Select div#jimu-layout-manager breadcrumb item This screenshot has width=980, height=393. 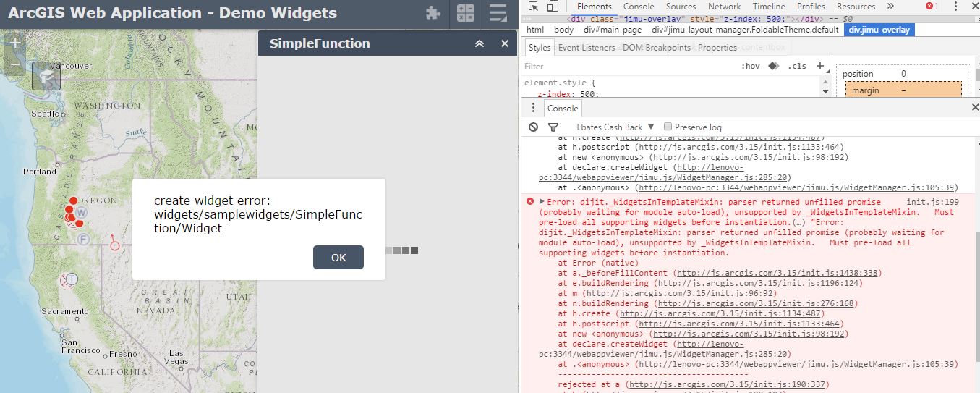745,30
